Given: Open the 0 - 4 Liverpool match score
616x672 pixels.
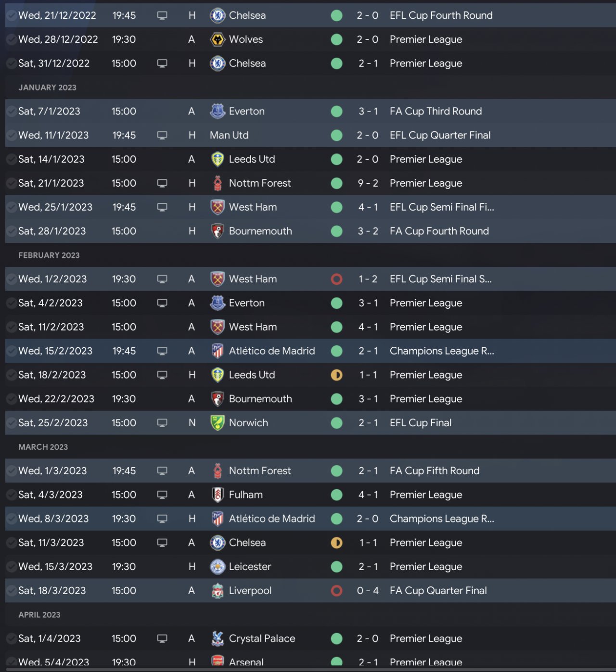Looking at the screenshot, I should pyautogui.click(x=368, y=591).
